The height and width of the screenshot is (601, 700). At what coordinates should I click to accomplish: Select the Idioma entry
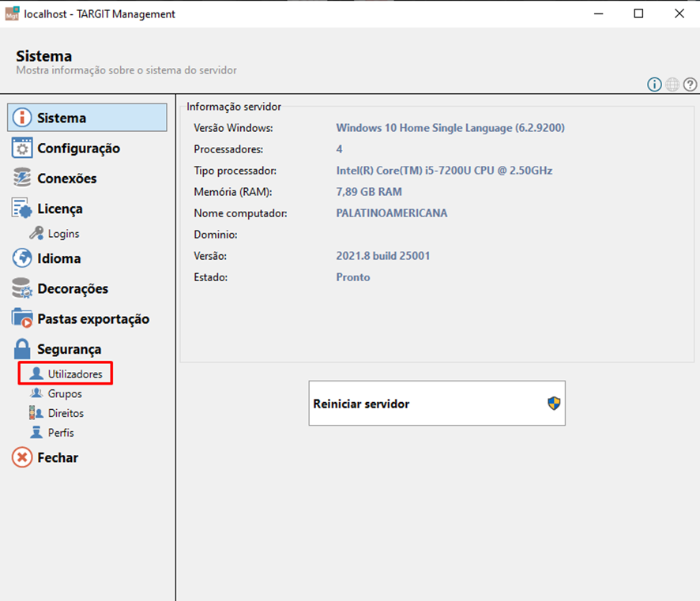tap(59, 259)
